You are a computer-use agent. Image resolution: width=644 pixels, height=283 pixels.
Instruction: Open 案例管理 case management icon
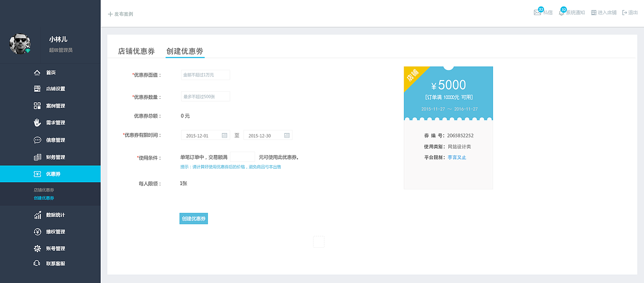click(37, 106)
